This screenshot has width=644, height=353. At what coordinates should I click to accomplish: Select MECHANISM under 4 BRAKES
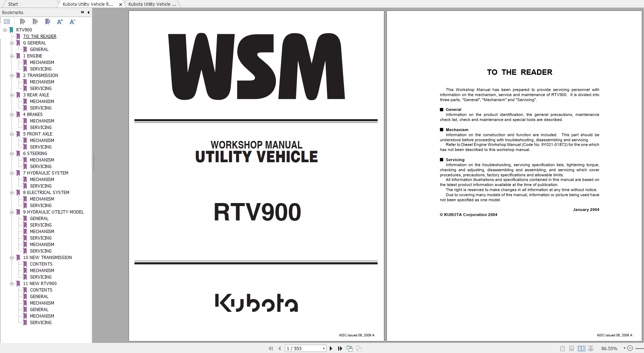(x=42, y=121)
